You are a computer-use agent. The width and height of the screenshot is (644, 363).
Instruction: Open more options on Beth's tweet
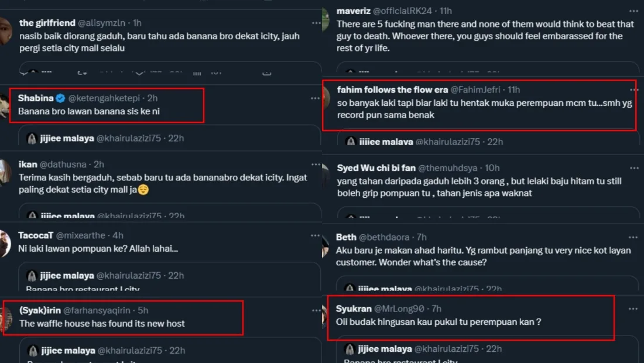coord(633,237)
